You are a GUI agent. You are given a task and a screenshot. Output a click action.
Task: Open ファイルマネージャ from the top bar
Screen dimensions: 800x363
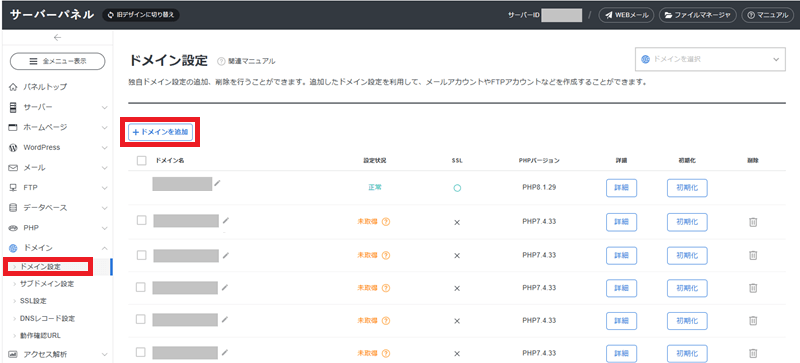[x=697, y=15]
